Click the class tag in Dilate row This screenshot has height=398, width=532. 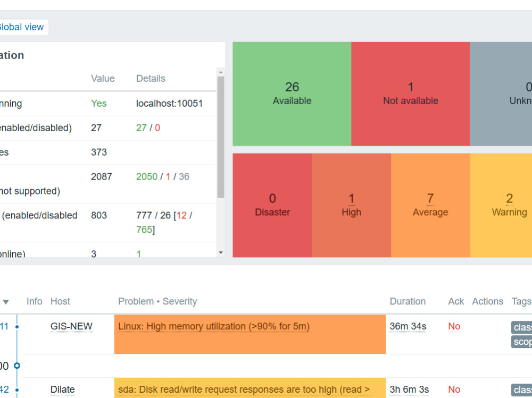pyautogui.click(x=521, y=390)
